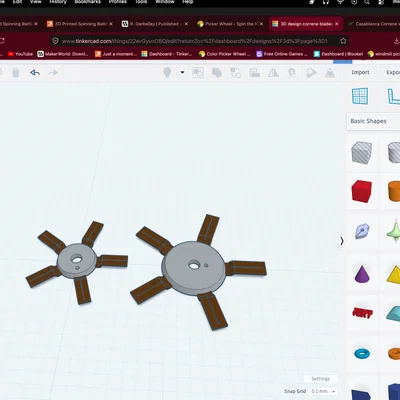Pick the striped Box hole shape
The image size is (400, 400).
(x=362, y=152)
